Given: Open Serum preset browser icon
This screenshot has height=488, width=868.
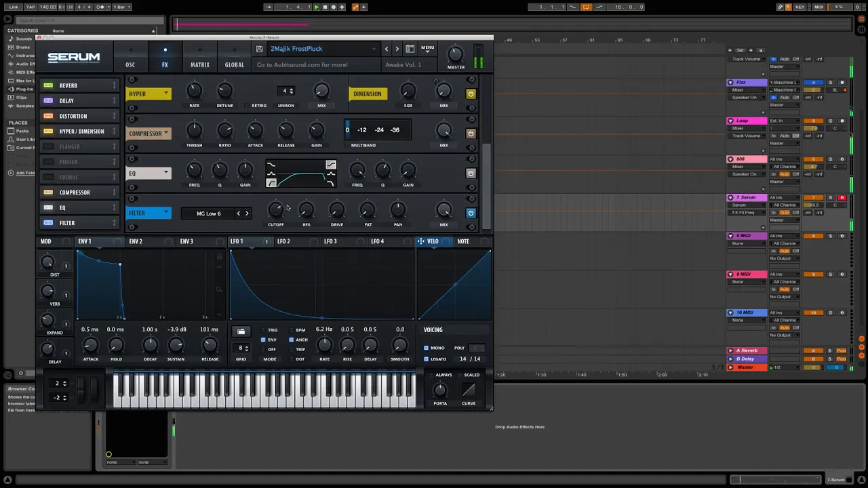Looking at the screenshot, I should (x=410, y=49).
